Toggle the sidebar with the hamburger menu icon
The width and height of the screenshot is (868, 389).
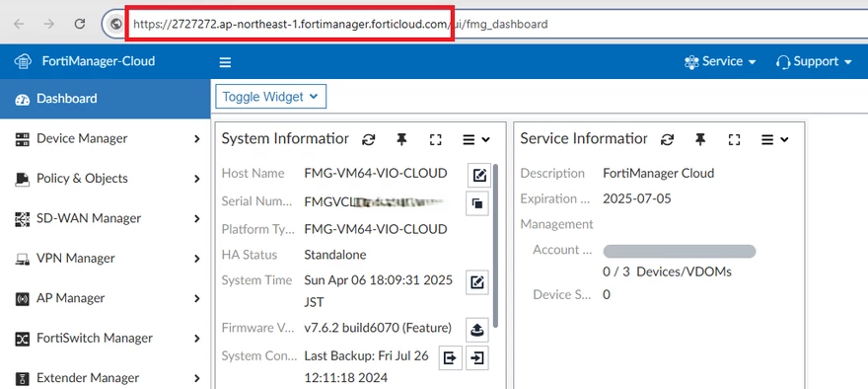coord(225,62)
